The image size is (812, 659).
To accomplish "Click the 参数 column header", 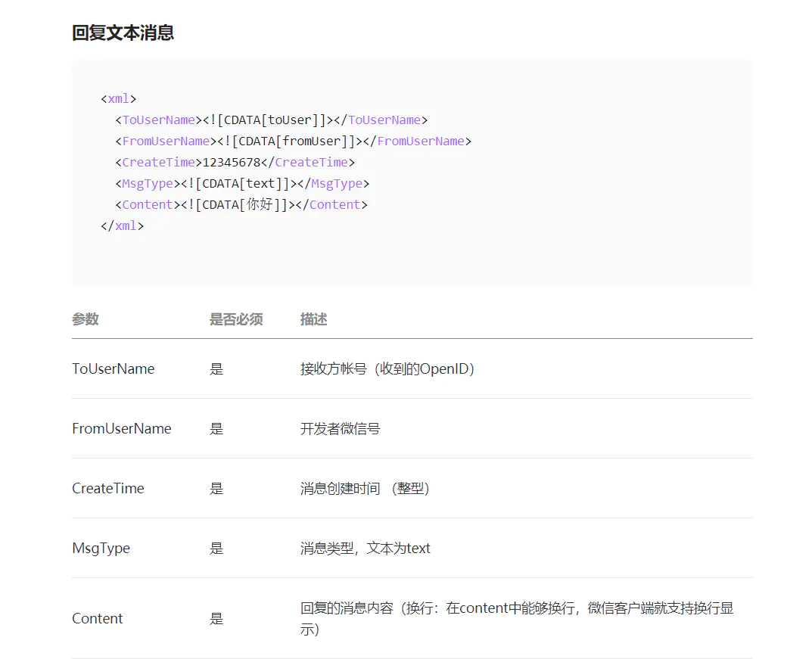I will point(86,319).
